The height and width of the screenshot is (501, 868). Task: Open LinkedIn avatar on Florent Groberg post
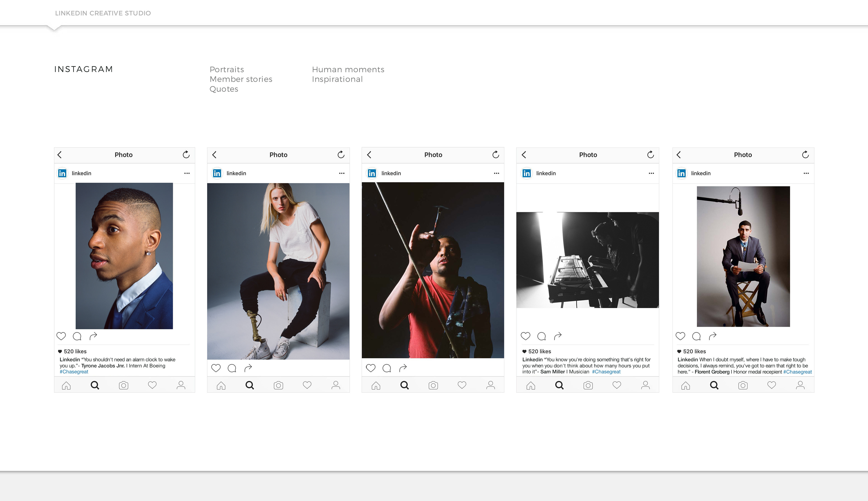point(681,173)
